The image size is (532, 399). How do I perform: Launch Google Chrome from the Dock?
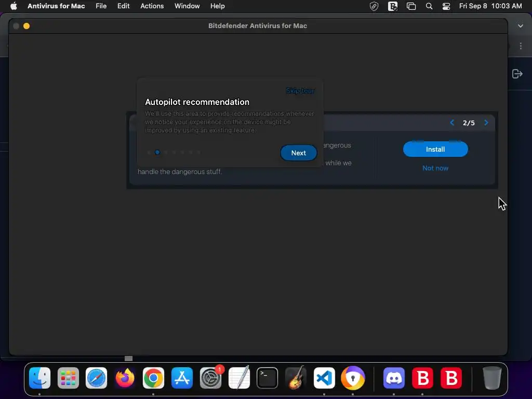pos(153,378)
